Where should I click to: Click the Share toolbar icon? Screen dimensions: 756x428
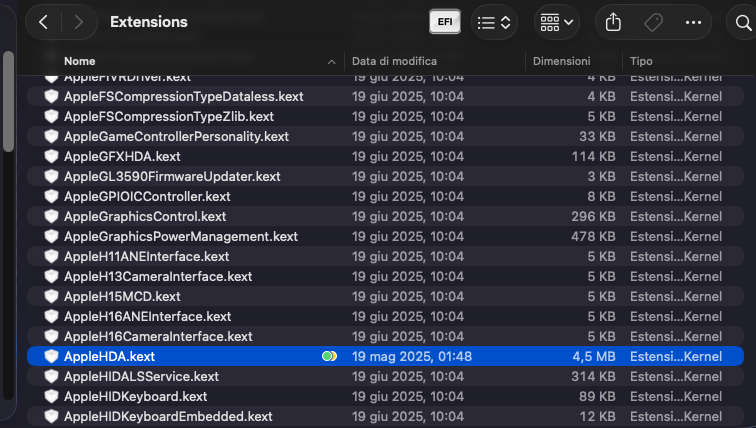[613, 22]
